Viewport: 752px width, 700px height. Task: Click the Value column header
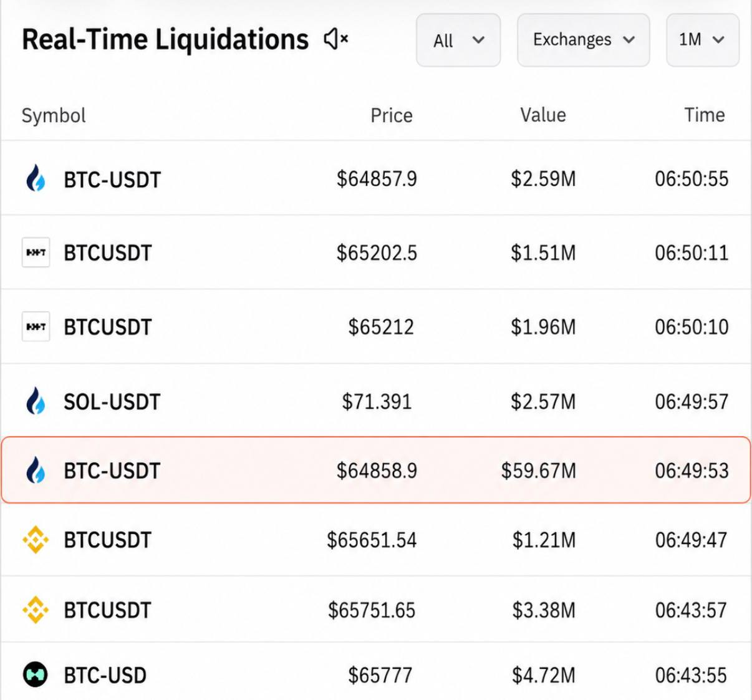543,115
